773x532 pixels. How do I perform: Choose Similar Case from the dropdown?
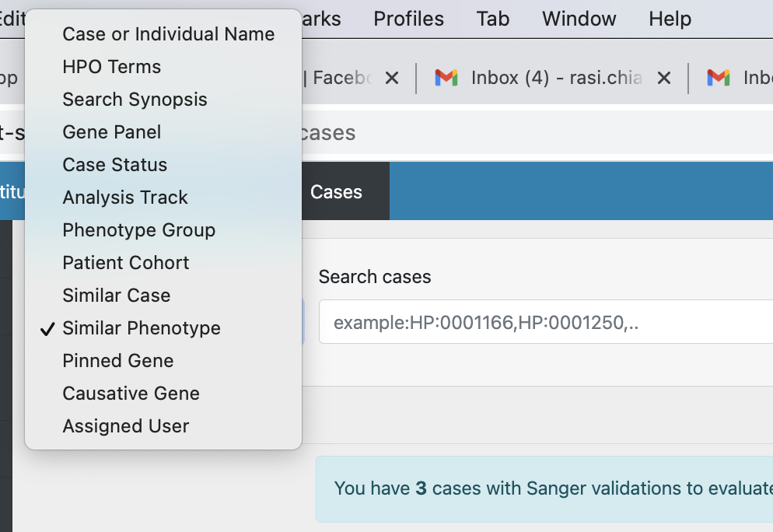(116, 295)
